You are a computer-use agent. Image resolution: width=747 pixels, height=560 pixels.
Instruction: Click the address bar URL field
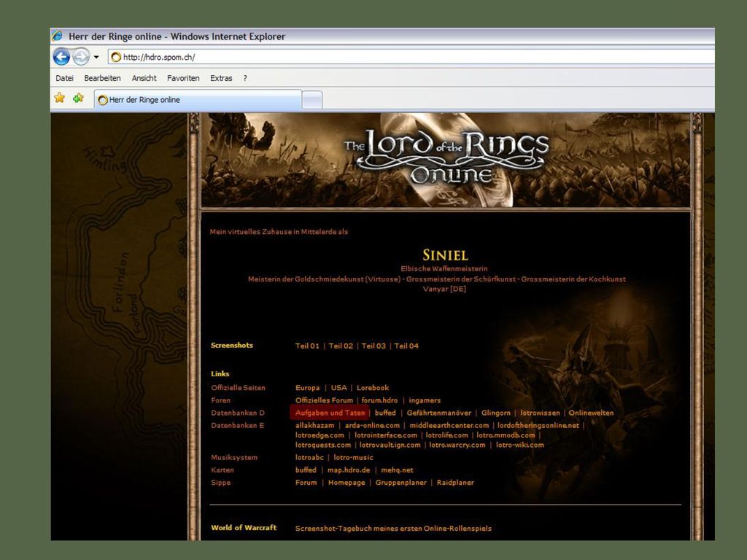pos(411,57)
